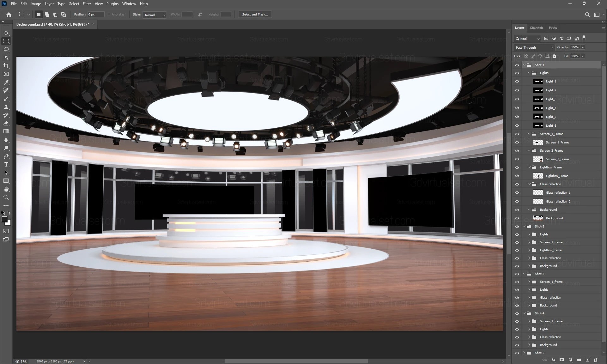Image resolution: width=607 pixels, height=364 pixels.
Task: Click the delete layer trash icon
Action: [x=596, y=360]
